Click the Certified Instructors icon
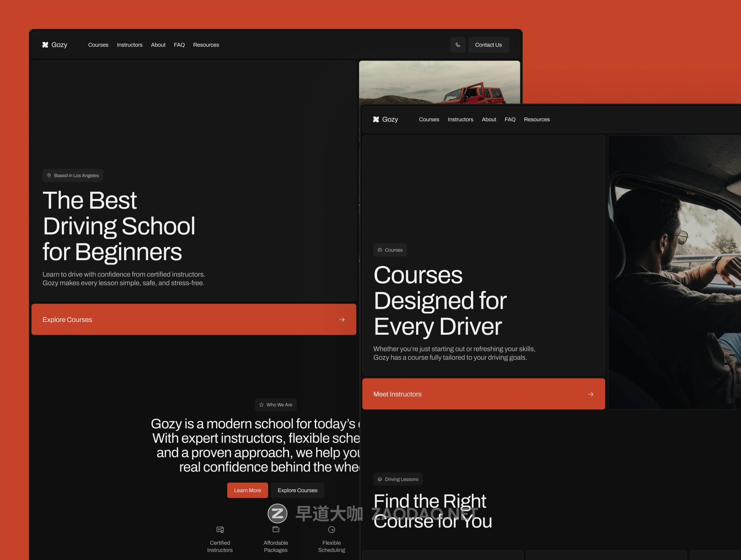 [220, 530]
